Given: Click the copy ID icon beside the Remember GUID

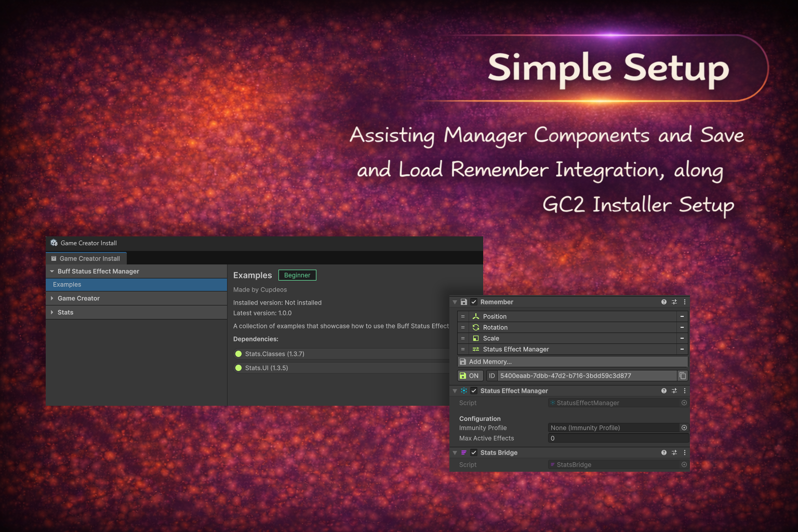Looking at the screenshot, I should tap(683, 376).
